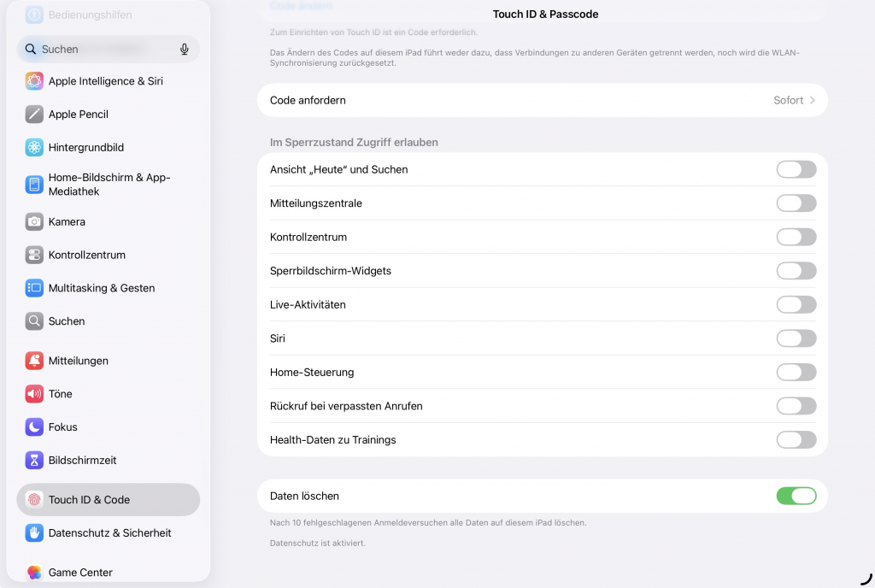The width and height of the screenshot is (875, 588).
Task: Open Hintergrundbild via its flower icon
Action: (x=34, y=148)
